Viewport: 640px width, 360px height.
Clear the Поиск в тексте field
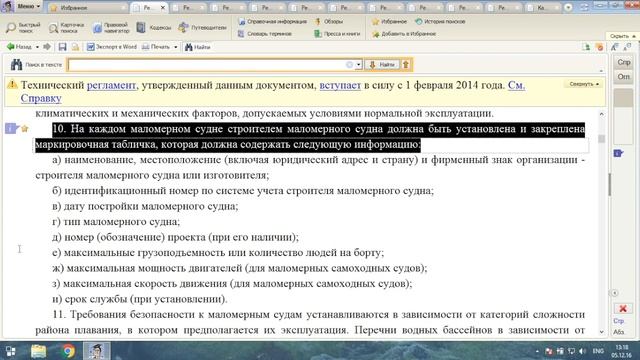point(349,64)
